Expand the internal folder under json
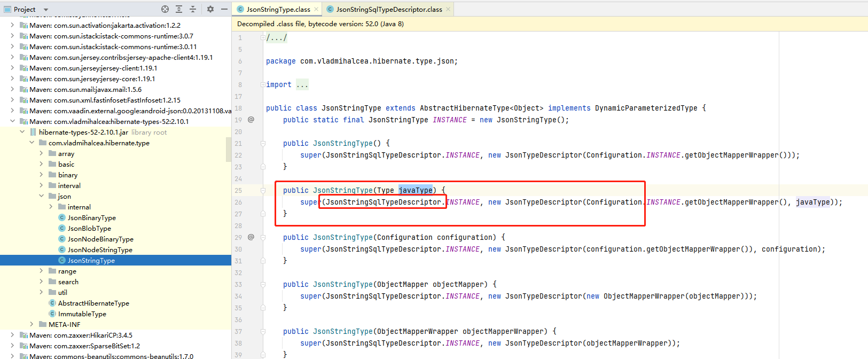The height and width of the screenshot is (359, 868). (x=51, y=207)
